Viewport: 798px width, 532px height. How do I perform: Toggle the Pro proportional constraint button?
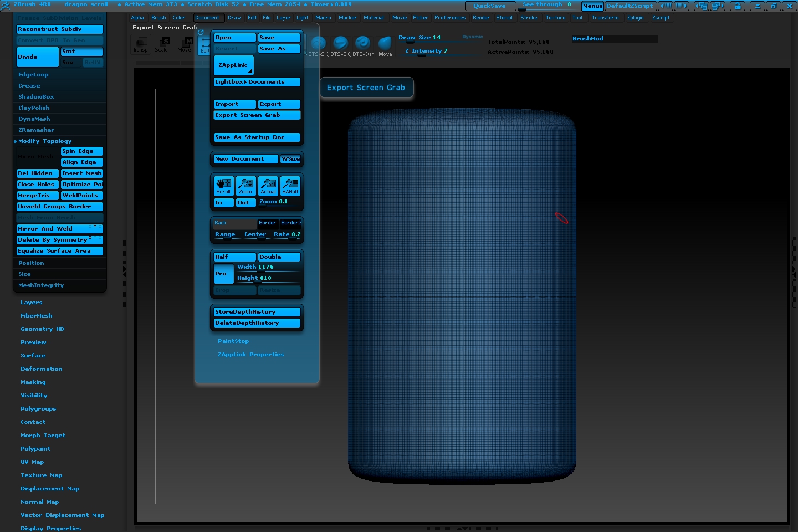click(223, 274)
